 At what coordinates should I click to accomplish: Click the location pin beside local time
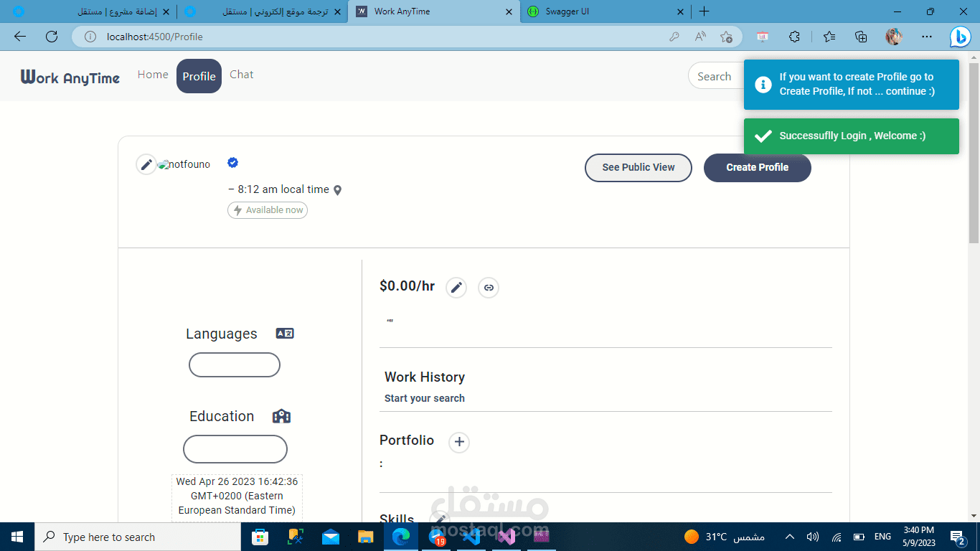[338, 190]
